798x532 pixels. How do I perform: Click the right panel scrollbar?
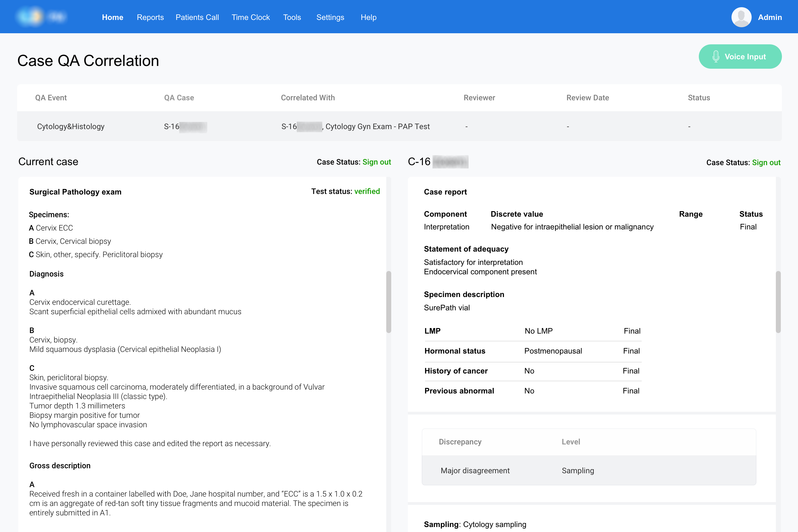coord(778,302)
